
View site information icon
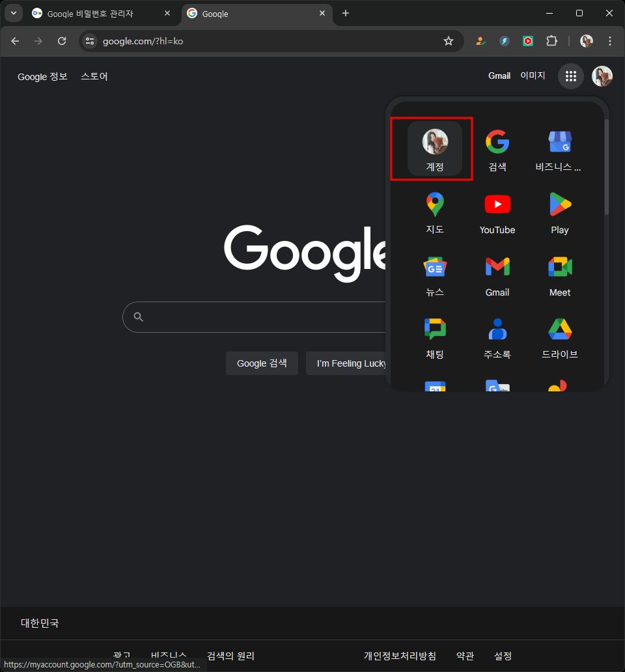pyautogui.click(x=90, y=41)
